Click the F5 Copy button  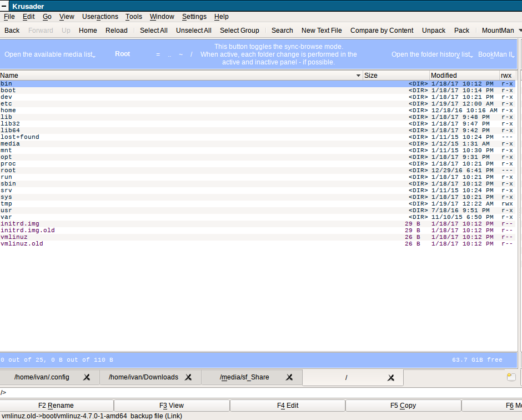point(403,406)
